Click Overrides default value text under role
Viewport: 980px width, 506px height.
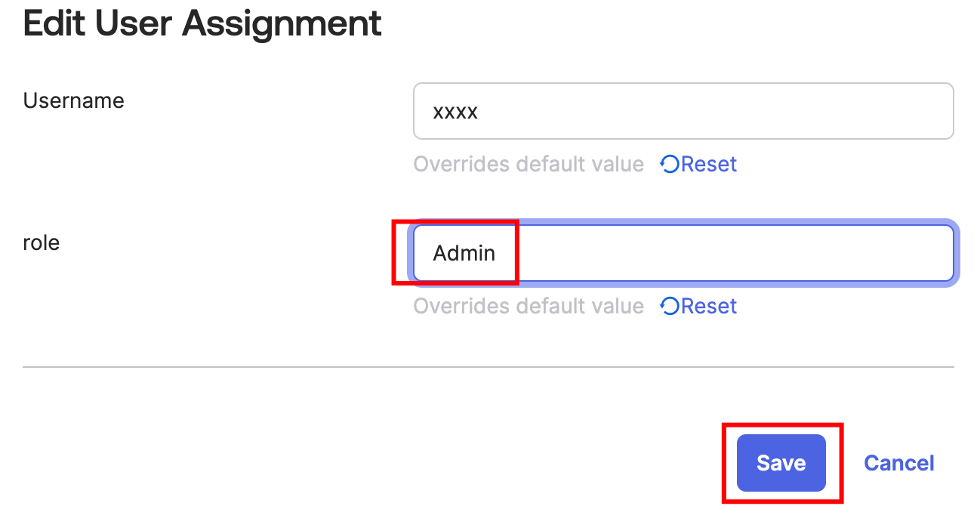[x=529, y=306]
